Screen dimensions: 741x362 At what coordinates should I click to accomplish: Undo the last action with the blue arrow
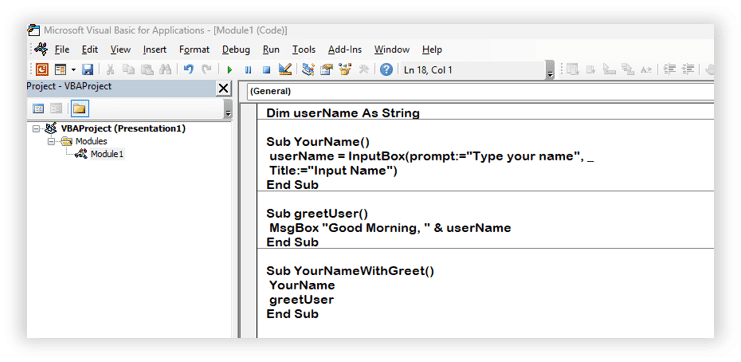(x=188, y=70)
